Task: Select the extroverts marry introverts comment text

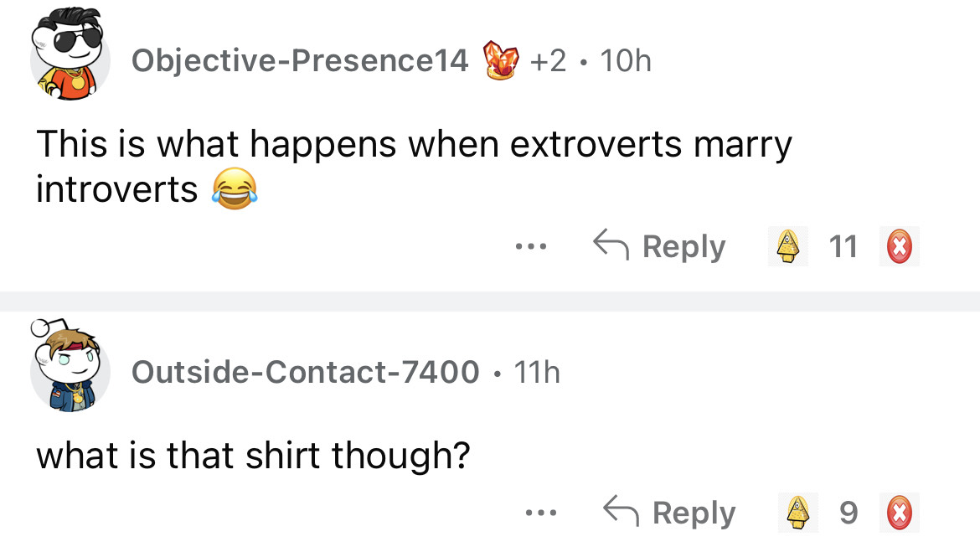Action: 414,167
